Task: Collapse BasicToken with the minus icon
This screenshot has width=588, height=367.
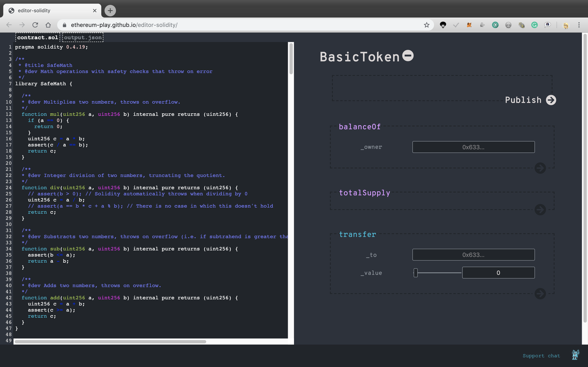Action: [x=408, y=56]
